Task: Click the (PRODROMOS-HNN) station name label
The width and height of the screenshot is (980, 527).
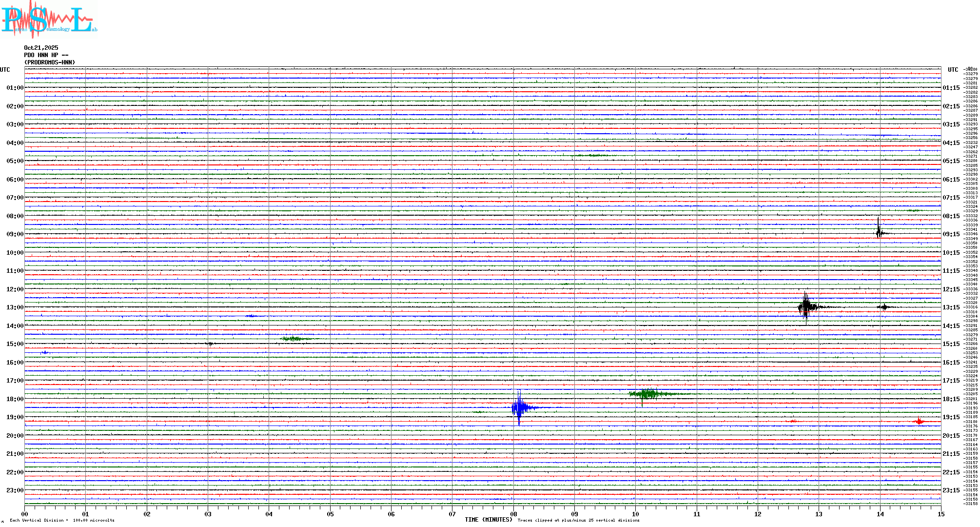Action: click(50, 62)
